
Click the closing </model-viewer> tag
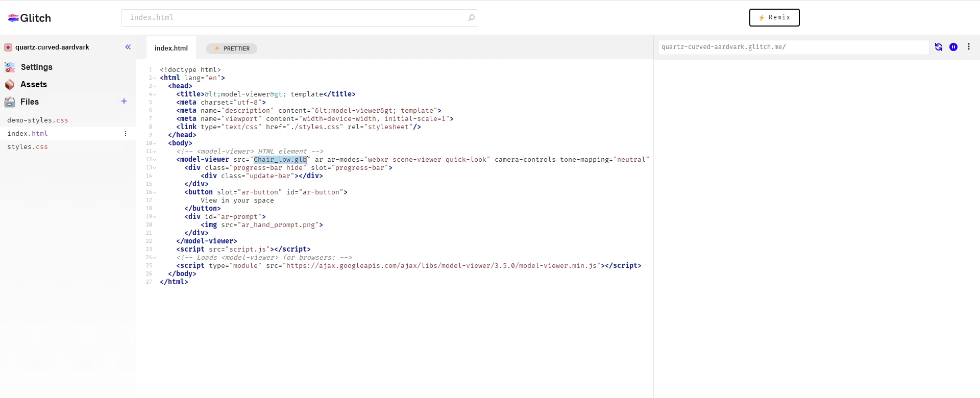pyautogui.click(x=207, y=241)
